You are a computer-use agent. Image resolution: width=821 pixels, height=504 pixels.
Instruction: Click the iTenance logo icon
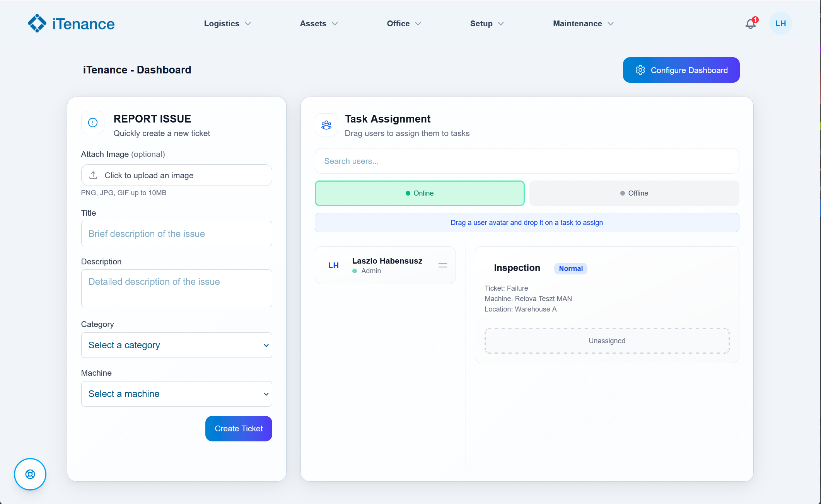click(x=37, y=23)
